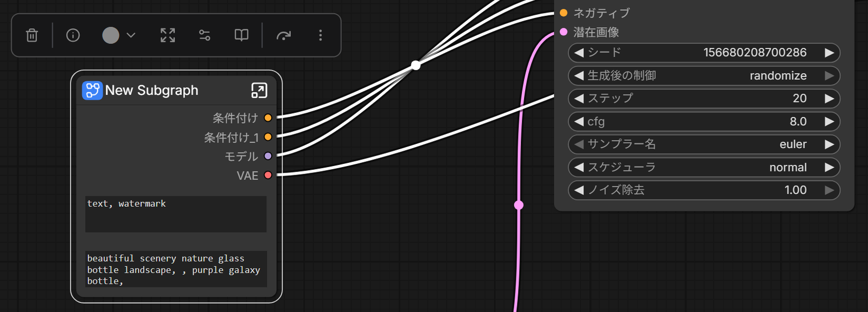The height and width of the screenshot is (312, 868).
Task: Click the white reroute dot on the links
Action: [x=416, y=65]
